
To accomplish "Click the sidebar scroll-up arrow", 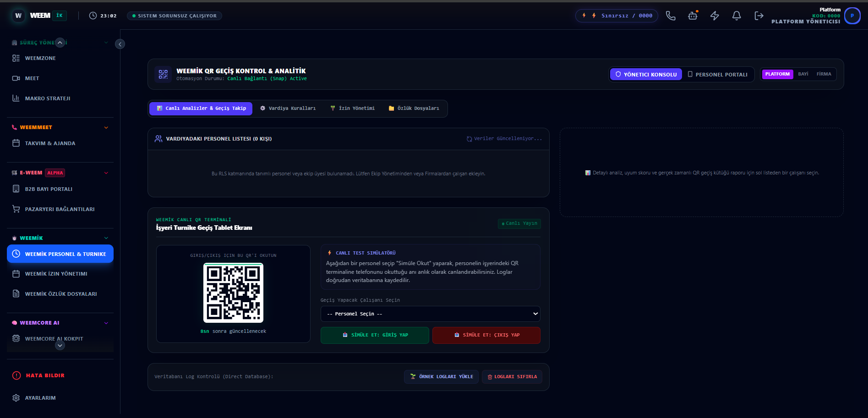I will 60,43.
